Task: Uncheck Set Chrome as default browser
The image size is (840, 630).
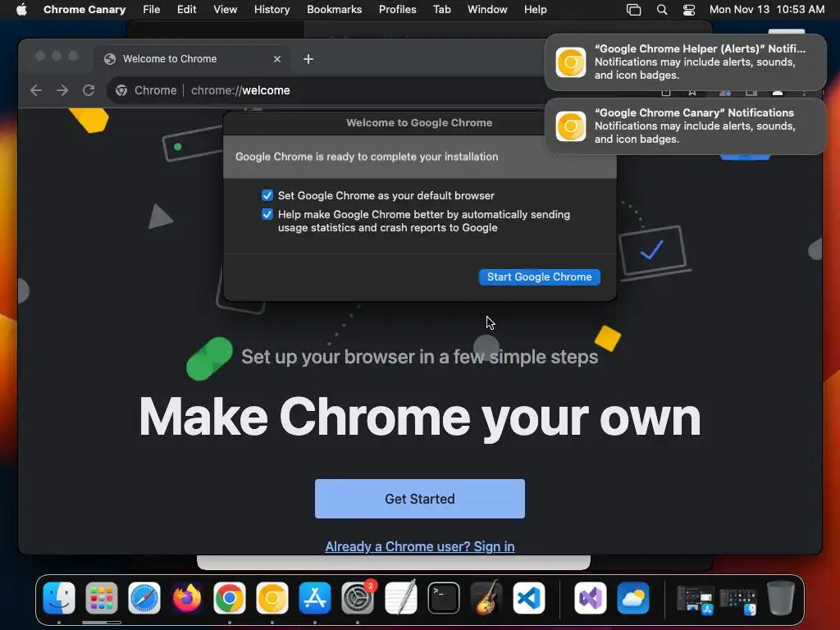Action: pyautogui.click(x=267, y=195)
